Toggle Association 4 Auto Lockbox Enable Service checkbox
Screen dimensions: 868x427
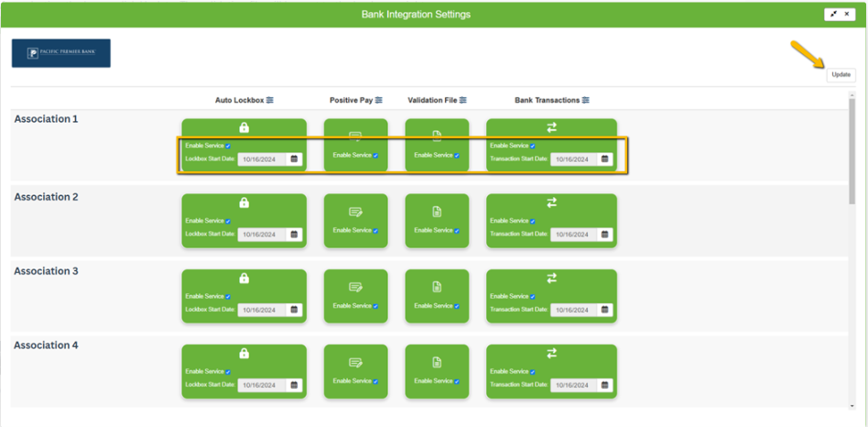pos(228,372)
